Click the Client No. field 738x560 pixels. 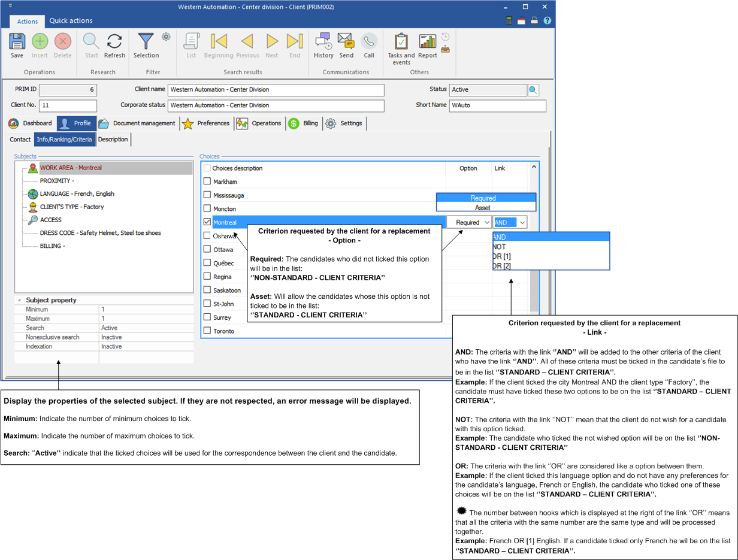pyautogui.click(x=68, y=106)
